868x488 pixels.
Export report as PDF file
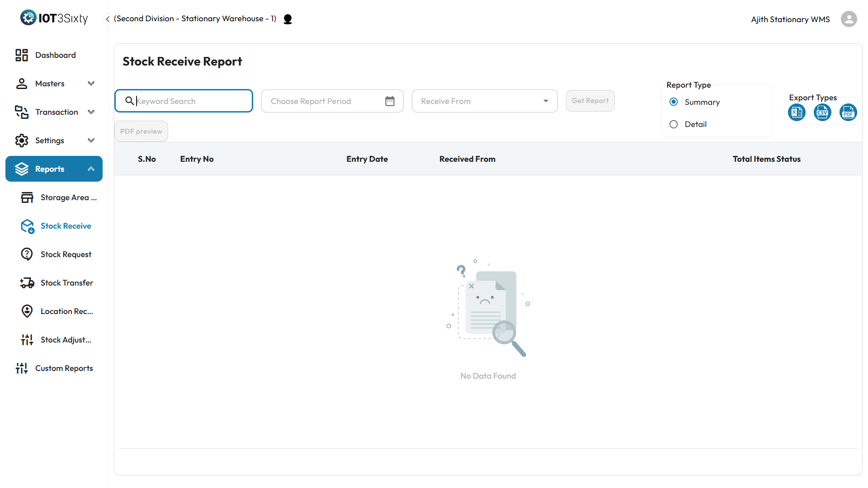[x=848, y=113]
